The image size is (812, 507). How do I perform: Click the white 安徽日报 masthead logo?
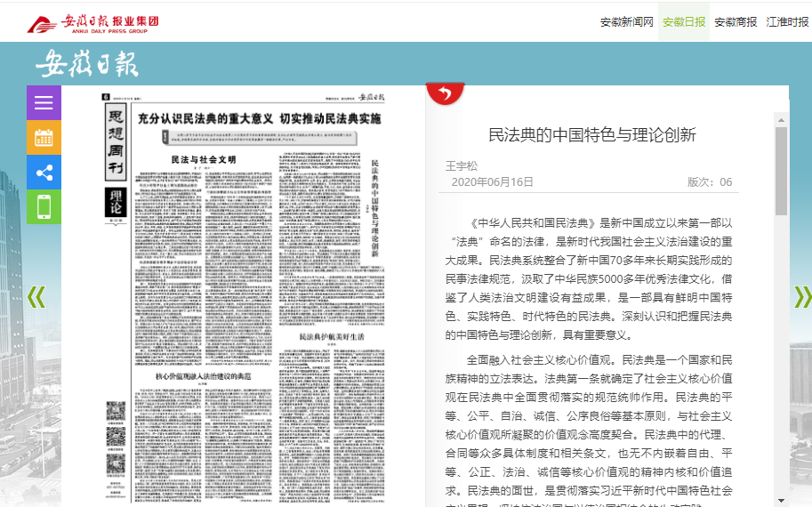[x=87, y=64]
